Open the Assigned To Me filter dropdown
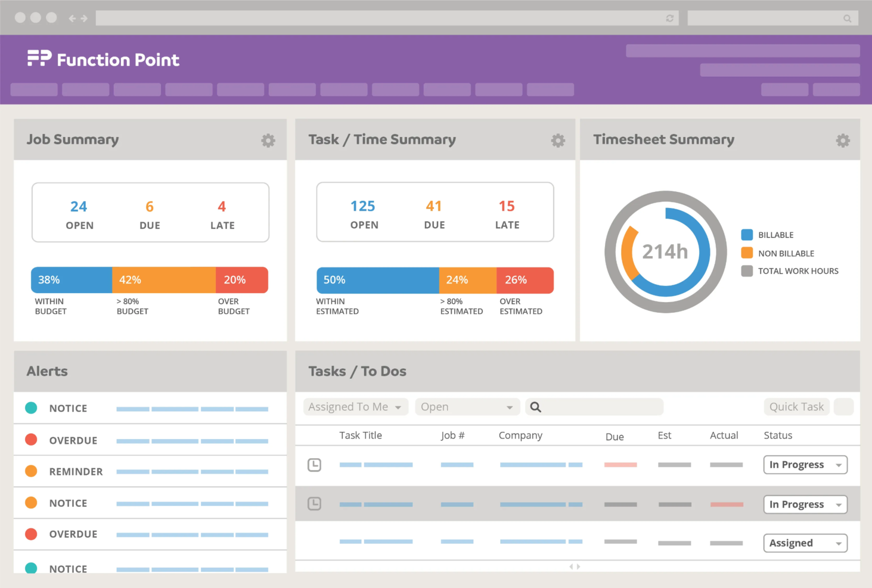This screenshot has width=872, height=588. (355, 407)
